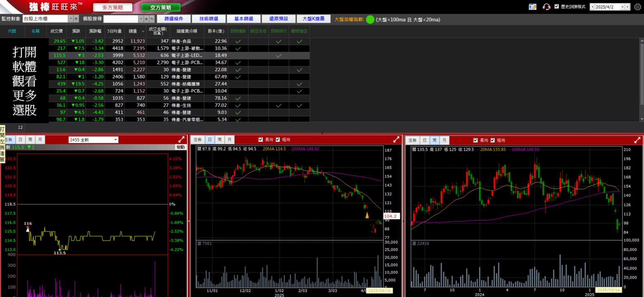Click the 116 high-price marker on intraday chart

(x=28, y=224)
